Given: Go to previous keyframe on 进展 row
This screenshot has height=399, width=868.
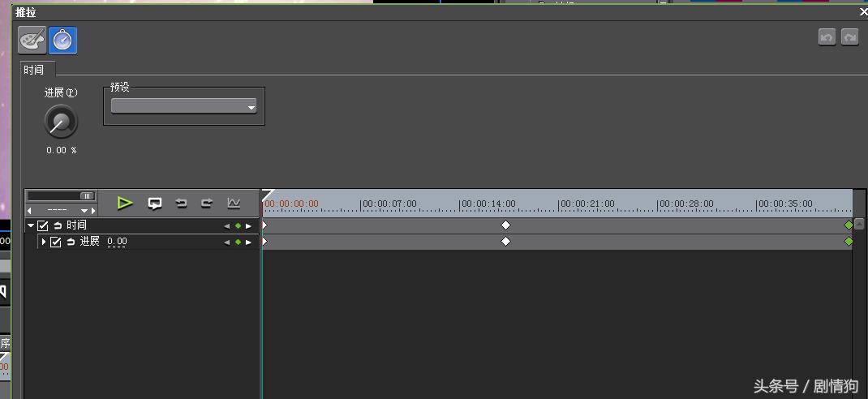Looking at the screenshot, I should tap(226, 242).
